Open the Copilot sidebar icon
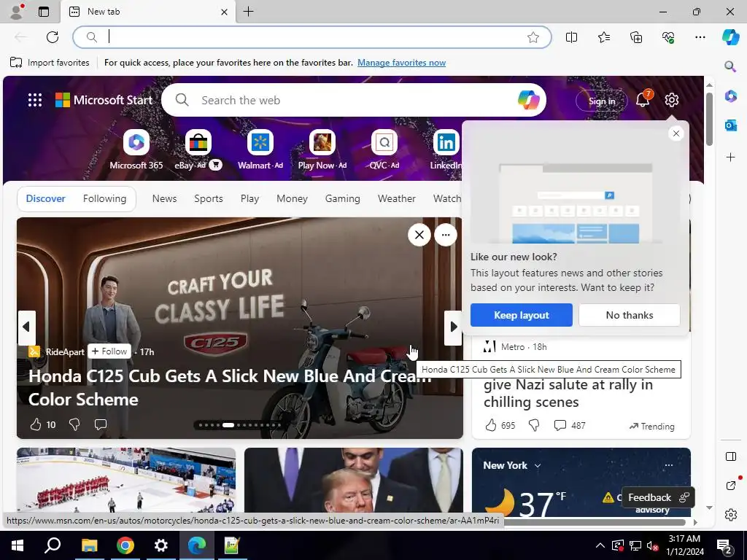 [x=730, y=37]
